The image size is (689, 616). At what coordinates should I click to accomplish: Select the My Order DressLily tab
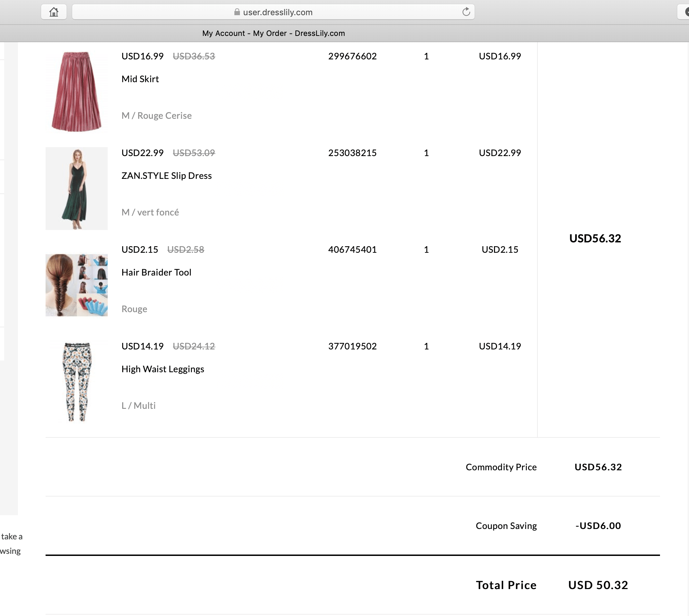273,33
